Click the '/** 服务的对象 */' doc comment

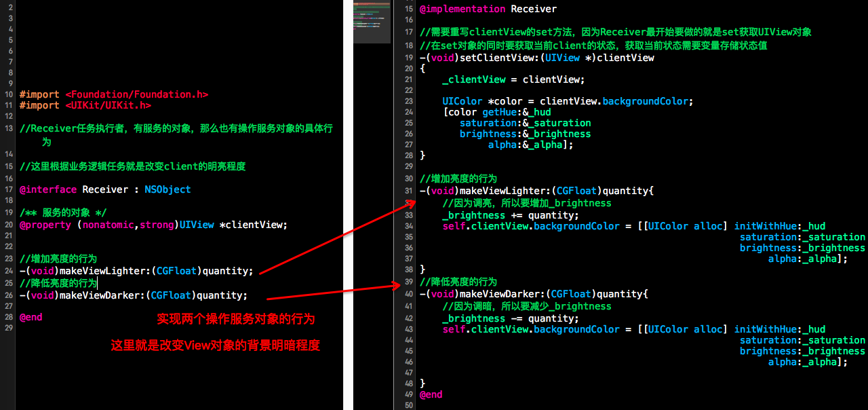pos(63,212)
